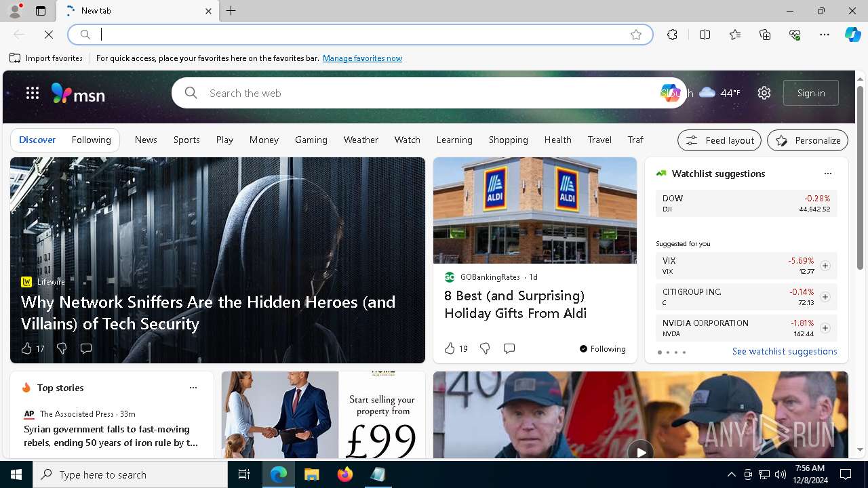
Task: Click the taskbar search box
Action: [x=130, y=474]
